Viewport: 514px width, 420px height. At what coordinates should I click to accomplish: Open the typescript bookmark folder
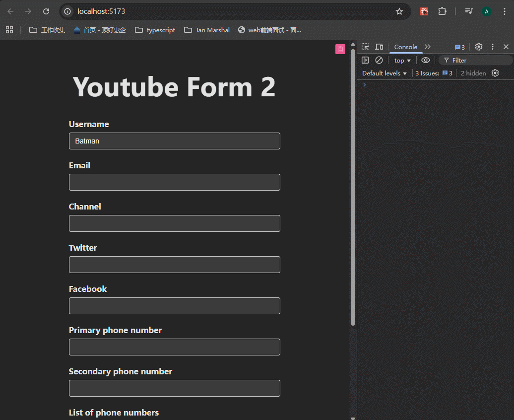click(x=155, y=30)
